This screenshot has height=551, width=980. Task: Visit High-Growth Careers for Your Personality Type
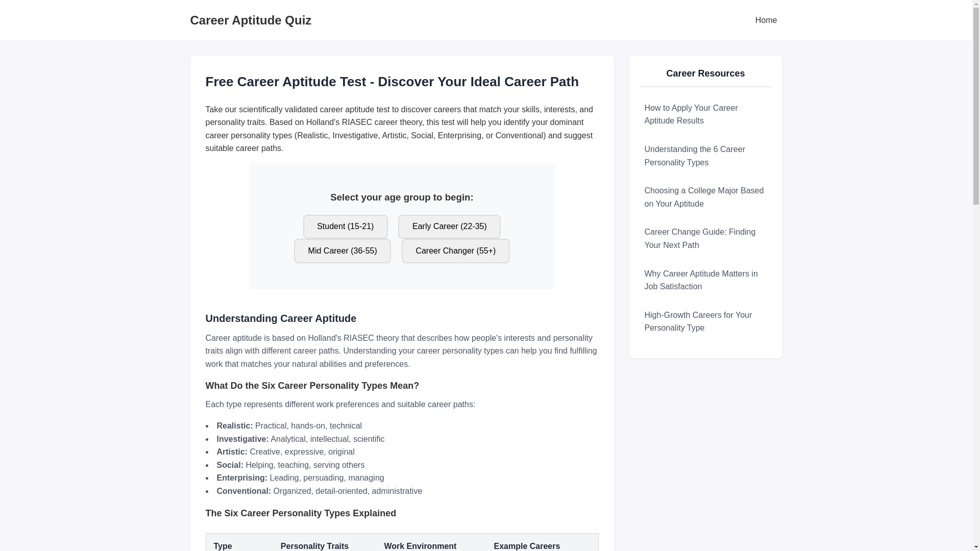[705, 321]
